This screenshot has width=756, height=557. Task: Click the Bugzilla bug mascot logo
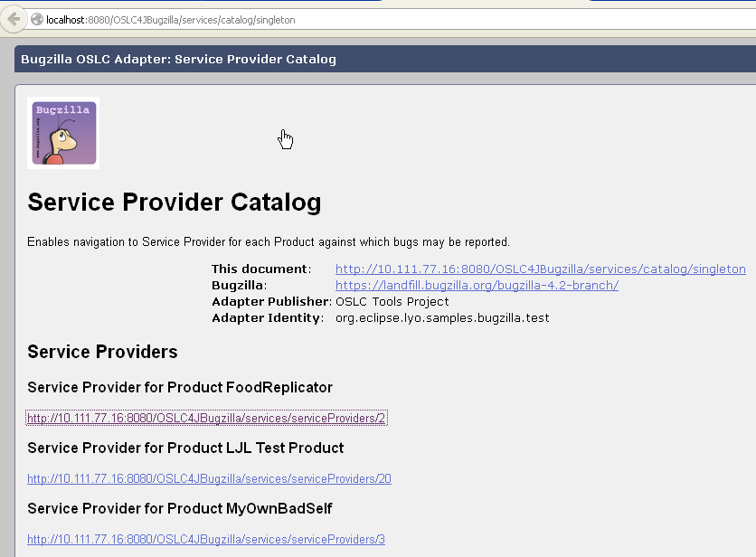point(63,133)
